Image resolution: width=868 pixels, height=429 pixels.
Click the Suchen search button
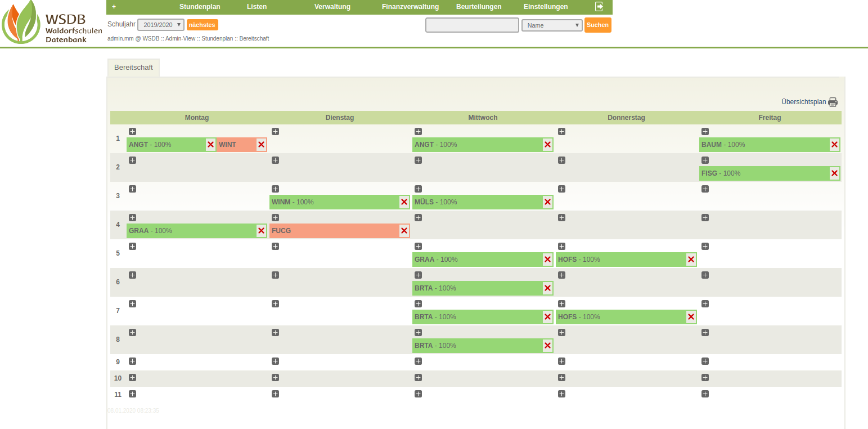(x=597, y=25)
